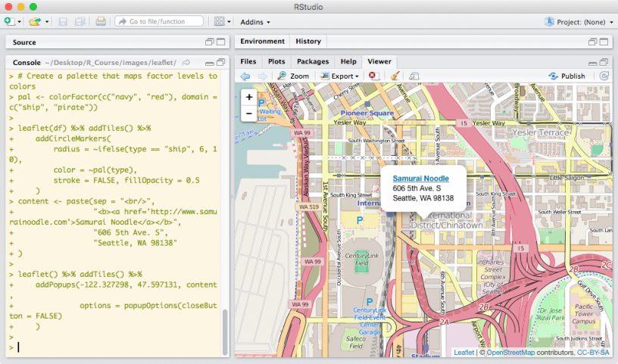Click the Samurai Noodle popup link
Viewport: 618px width, 364px height.
pos(420,179)
